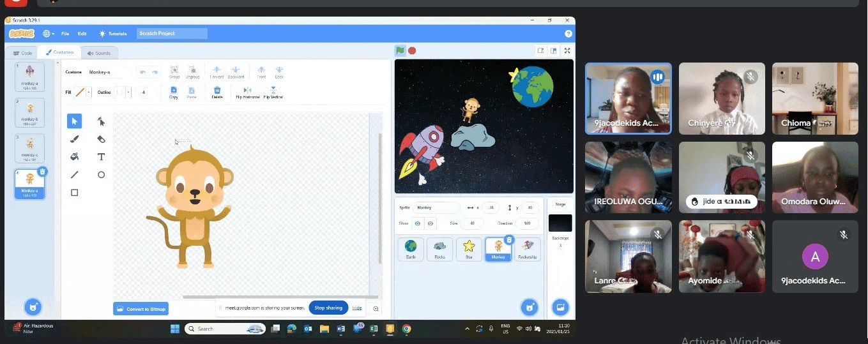Start project with the green flag

pyautogui.click(x=400, y=51)
